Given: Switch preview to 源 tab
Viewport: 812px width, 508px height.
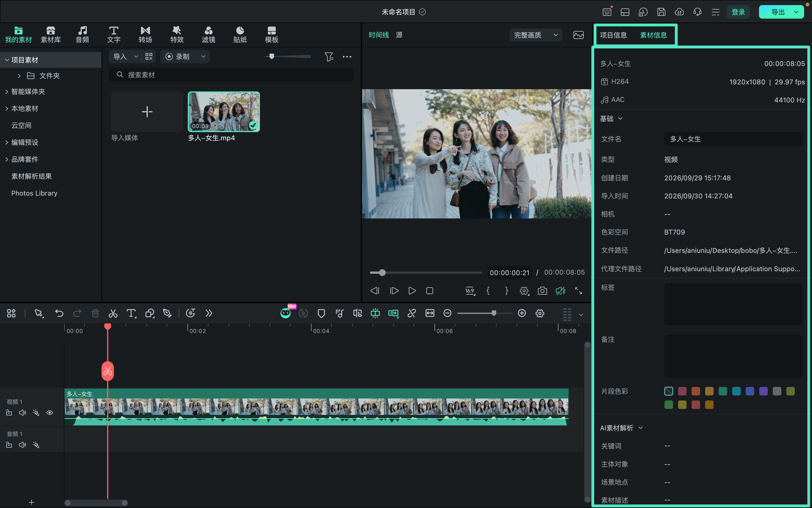Looking at the screenshot, I should tap(399, 35).
